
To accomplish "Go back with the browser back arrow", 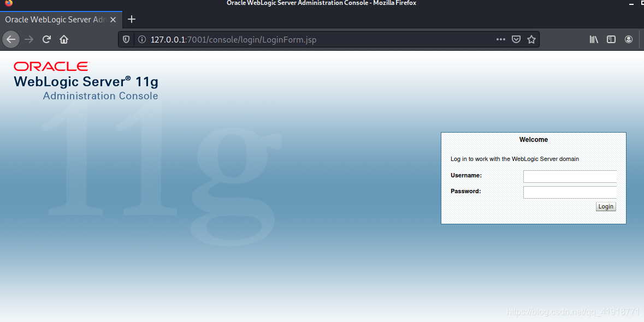I will click(x=11, y=39).
